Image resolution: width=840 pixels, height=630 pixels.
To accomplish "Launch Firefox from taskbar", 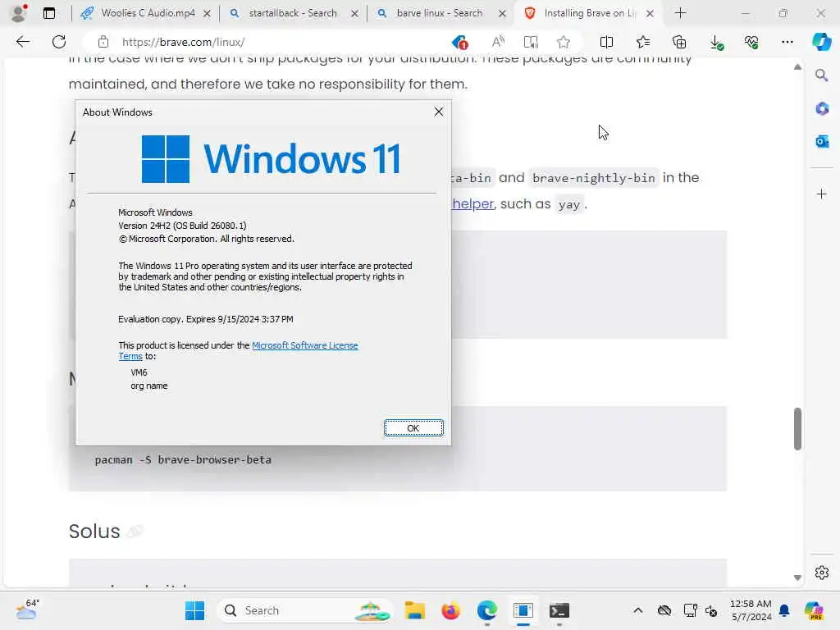I will [x=450, y=610].
